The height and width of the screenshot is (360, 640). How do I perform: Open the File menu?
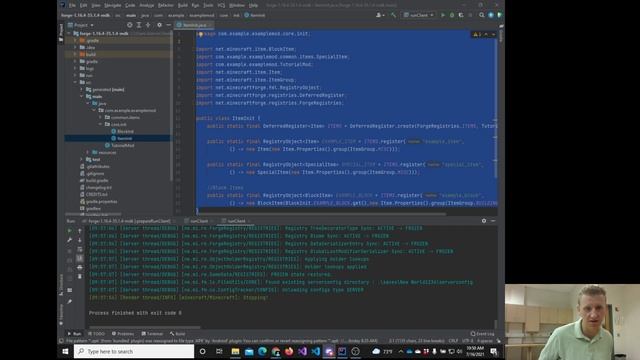(x=72, y=5)
